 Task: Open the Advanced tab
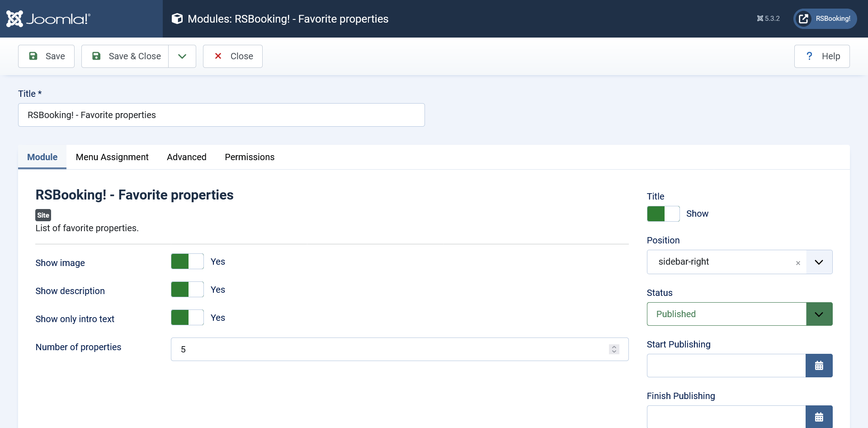click(187, 157)
